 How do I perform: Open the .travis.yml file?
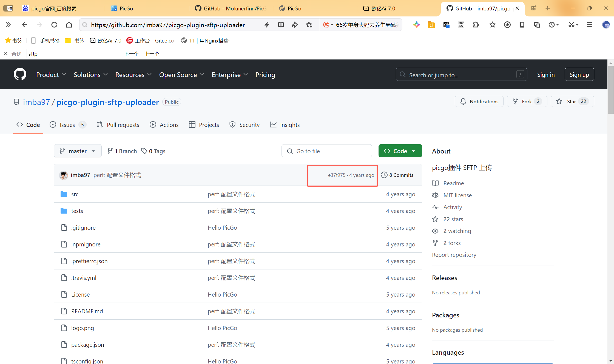(x=84, y=278)
